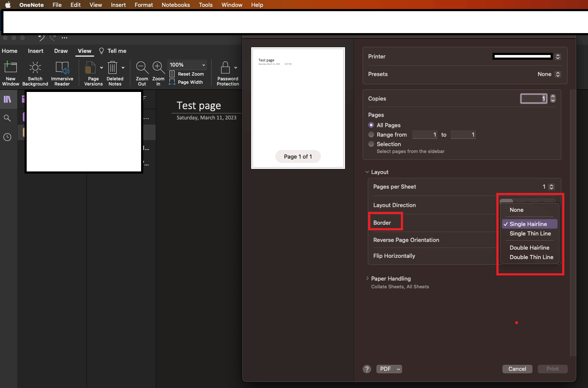
Task: Click the Tell me lightbulb
Action: [102, 51]
